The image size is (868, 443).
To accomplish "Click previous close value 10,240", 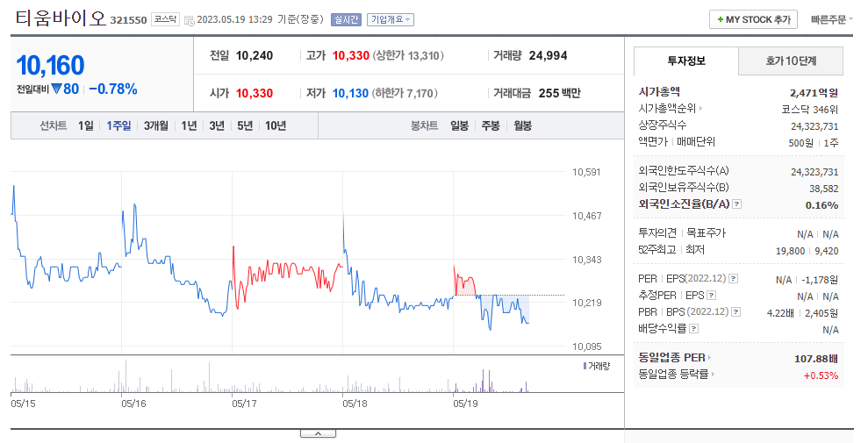I will 255,56.
